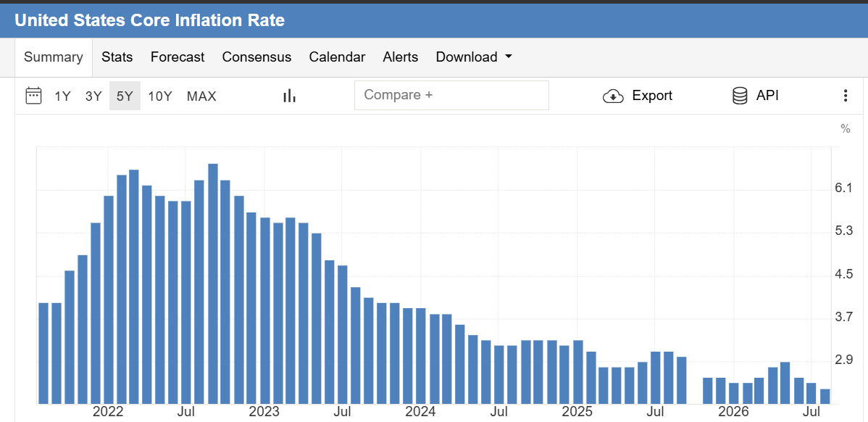Open the three-dot more options menu
This screenshot has height=422, width=868.
(845, 96)
